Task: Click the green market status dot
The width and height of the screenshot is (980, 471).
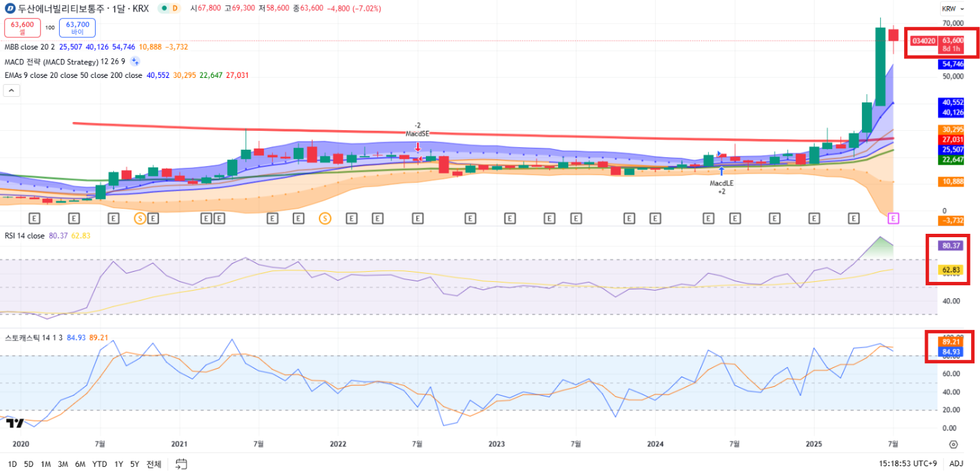Action: pyautogui.click(x=163, y=9)
